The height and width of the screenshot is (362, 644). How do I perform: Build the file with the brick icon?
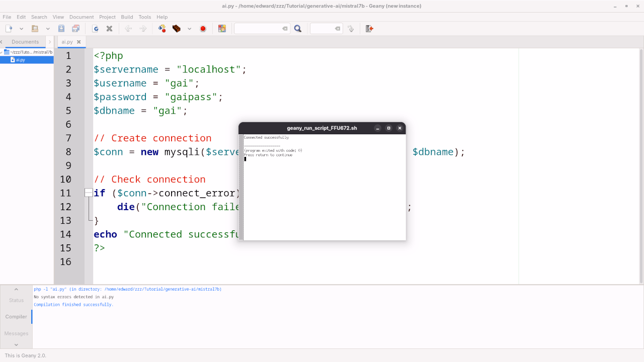pos(177,29)
